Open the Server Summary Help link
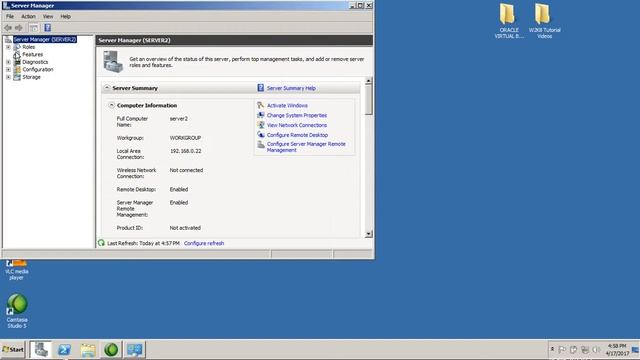Screen dimensions: 640x360 [291, 88]
